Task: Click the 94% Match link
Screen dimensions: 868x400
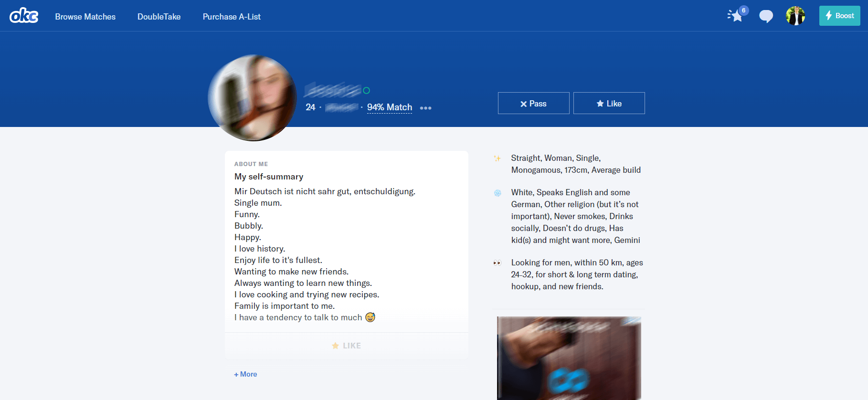Action: (x=390, y=107)
